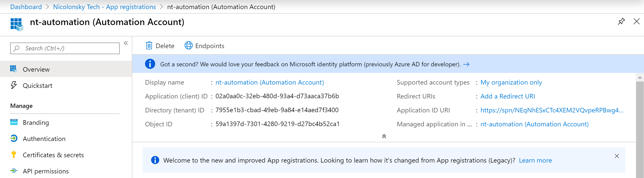
Task: Go to Dashboard breadcrumb
Action: click(x=26, y=7)
